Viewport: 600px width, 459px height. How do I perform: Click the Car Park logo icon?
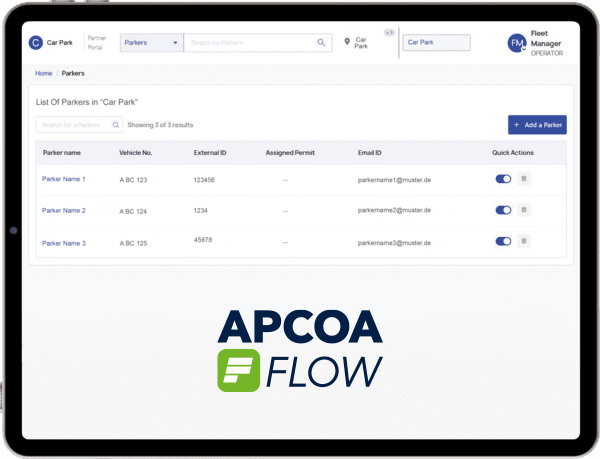pos(36,43)
